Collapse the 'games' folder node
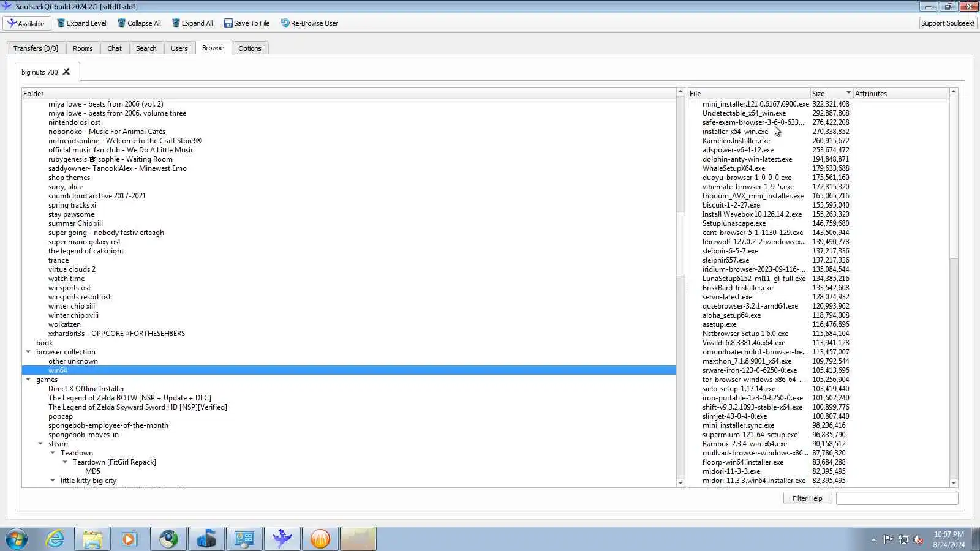The height and width of the screenshot is (551, 980). (x=28, y=380)
